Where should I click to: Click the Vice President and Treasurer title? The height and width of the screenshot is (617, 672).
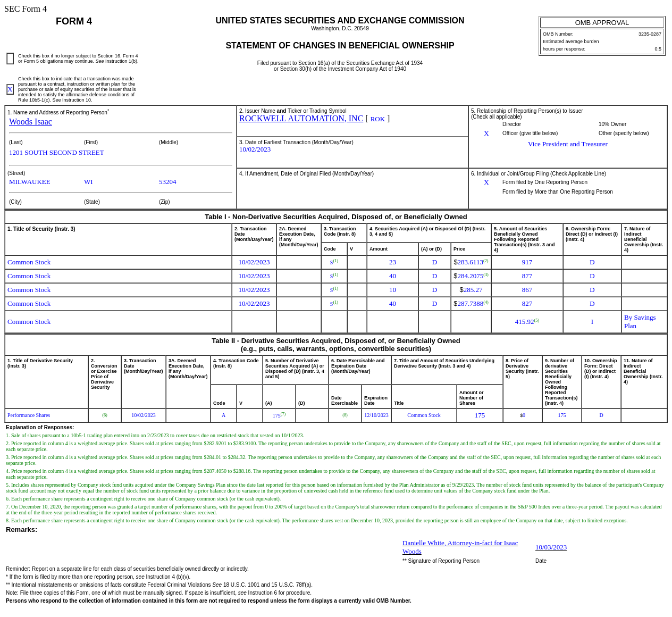point(567,144)
